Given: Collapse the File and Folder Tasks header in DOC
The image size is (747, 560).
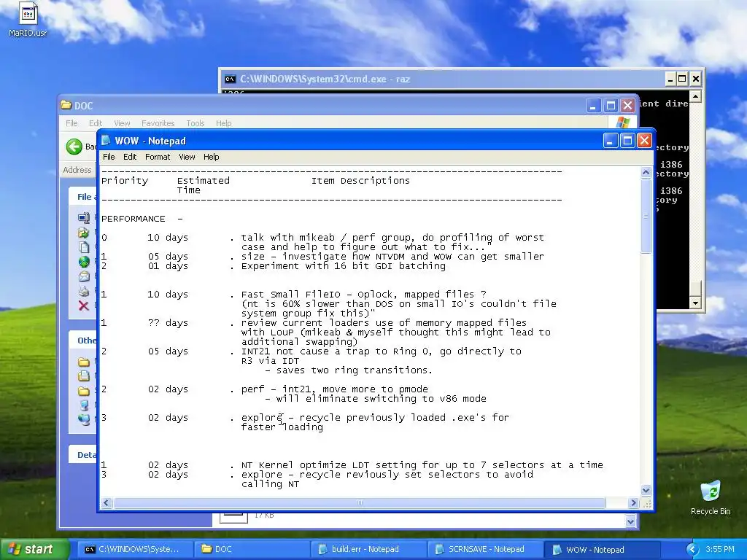Looking at the screenshot, I should 85,197.
